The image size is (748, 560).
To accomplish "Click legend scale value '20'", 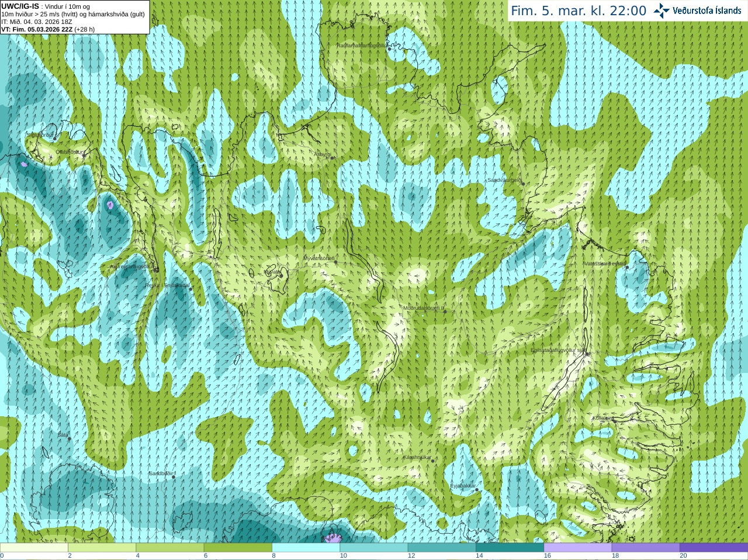I will pyautogui.click(x=683, y=556).
